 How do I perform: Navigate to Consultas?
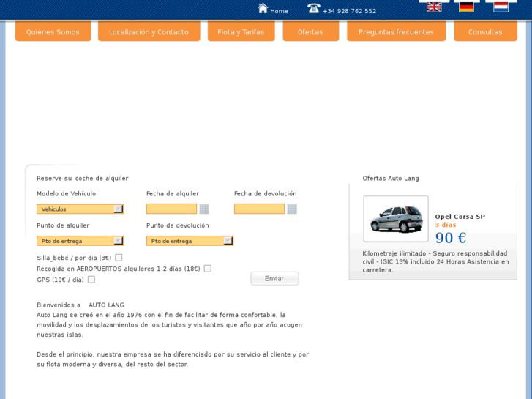(485, 31)
